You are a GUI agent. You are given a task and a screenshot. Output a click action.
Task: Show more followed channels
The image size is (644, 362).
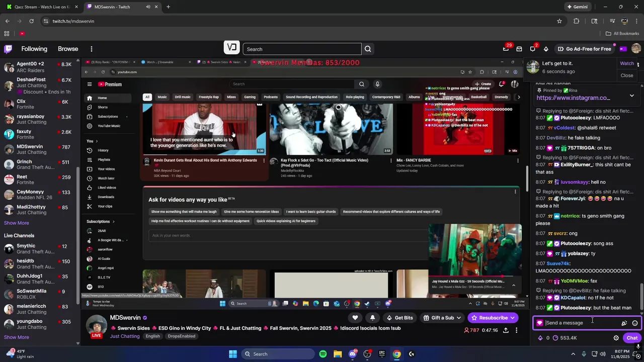coord(17,223)
